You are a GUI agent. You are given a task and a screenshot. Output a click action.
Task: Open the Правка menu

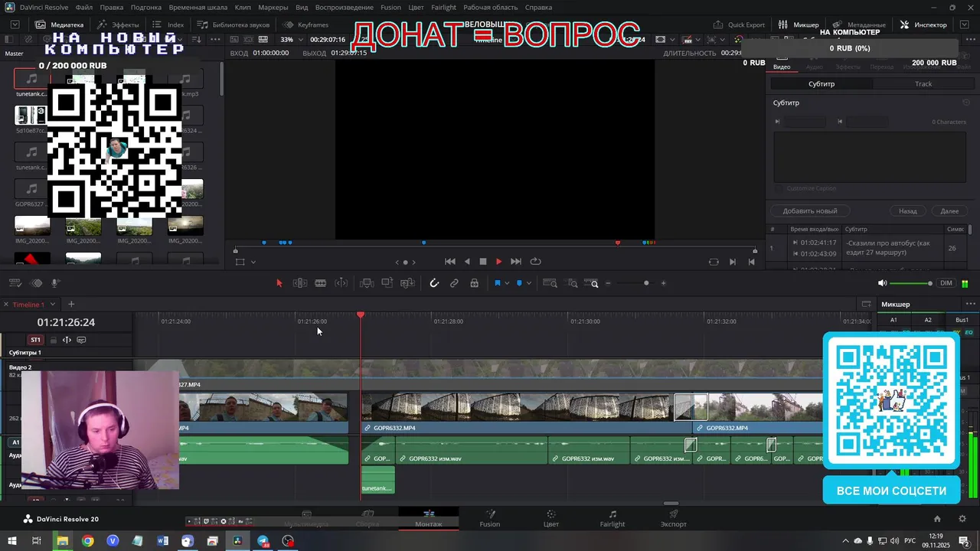[x=111, y=7]
